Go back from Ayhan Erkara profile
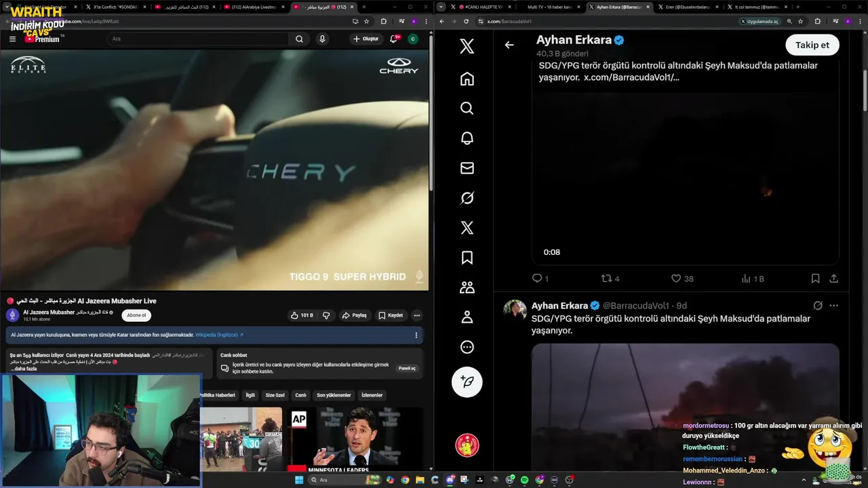Viewport: 868px width, 488px height. tap(509, 45)
